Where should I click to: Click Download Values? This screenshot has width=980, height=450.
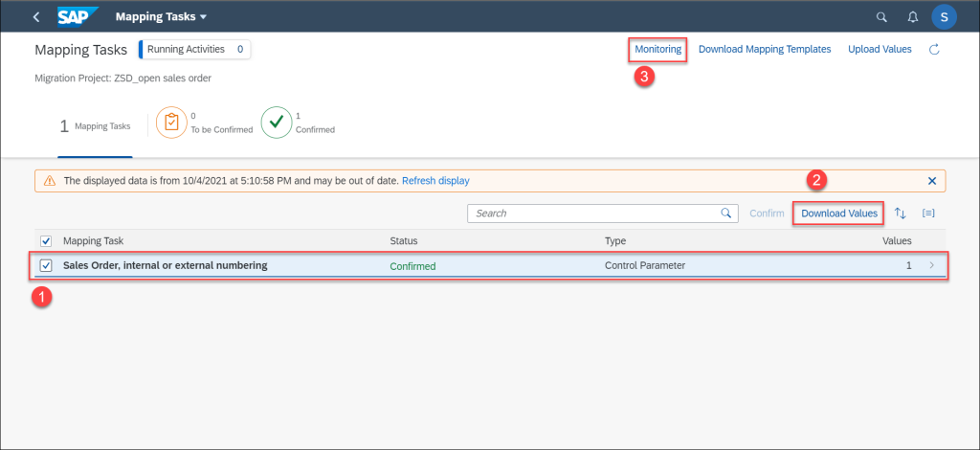[839, 214]
